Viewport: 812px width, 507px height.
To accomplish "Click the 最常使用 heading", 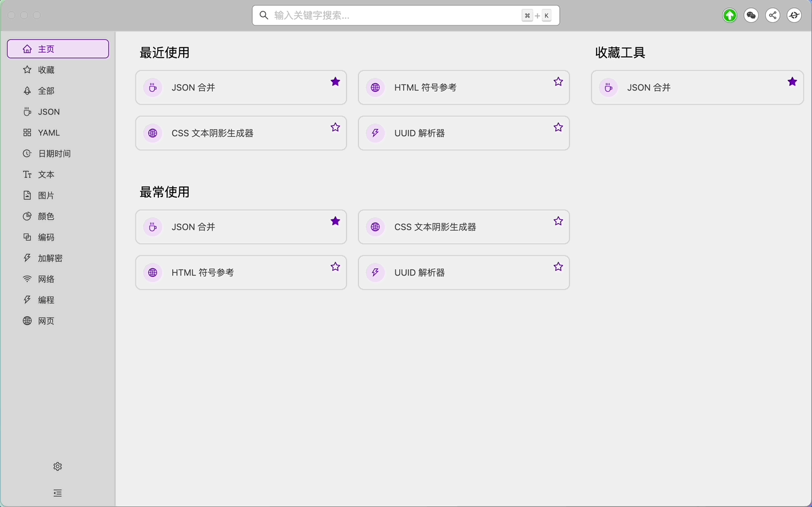I will (x=165, y=192).
